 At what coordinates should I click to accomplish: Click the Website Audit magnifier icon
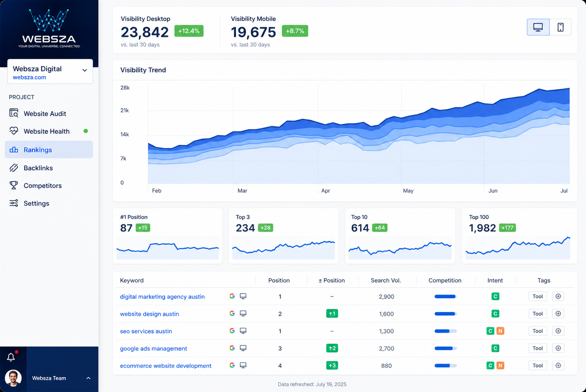(x=14, y=113)
